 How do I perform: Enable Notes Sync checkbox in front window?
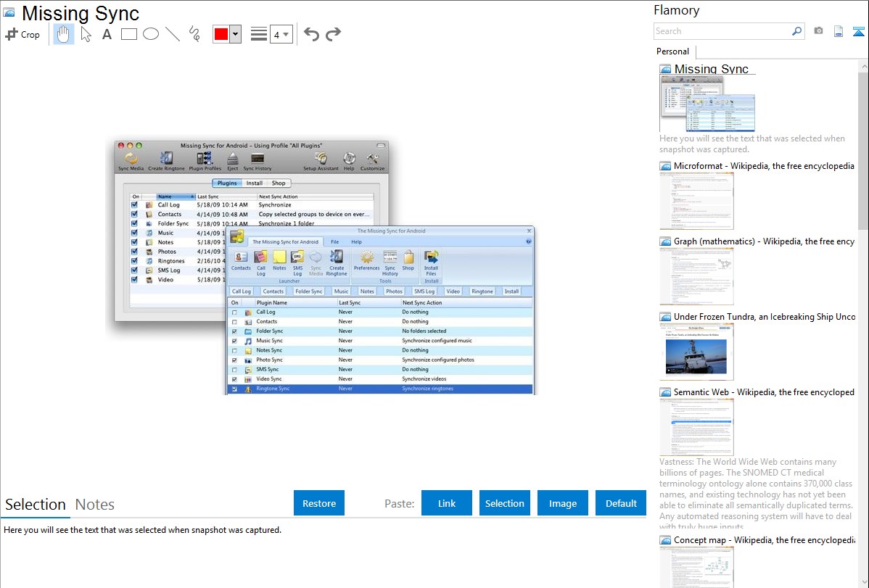234,351
